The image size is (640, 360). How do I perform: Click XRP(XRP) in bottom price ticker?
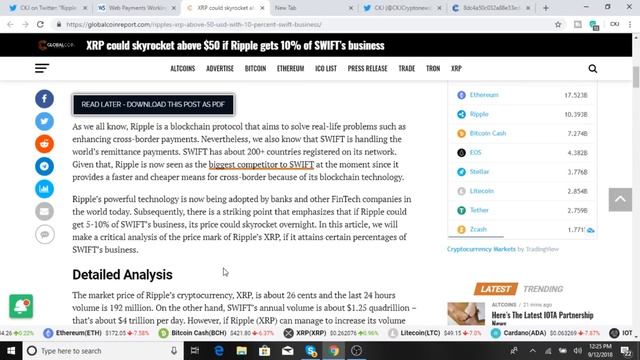coord(311,333)
